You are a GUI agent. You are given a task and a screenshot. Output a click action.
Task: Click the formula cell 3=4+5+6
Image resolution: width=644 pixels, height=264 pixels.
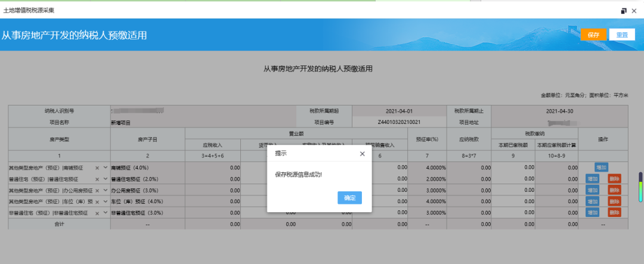pyautogui.click(x=213, y=156)
